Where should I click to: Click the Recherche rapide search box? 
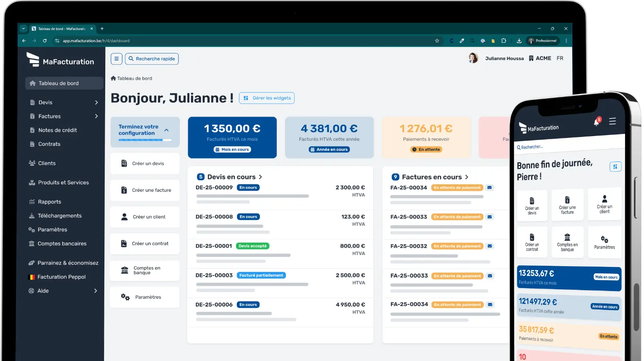coord(152,59)
